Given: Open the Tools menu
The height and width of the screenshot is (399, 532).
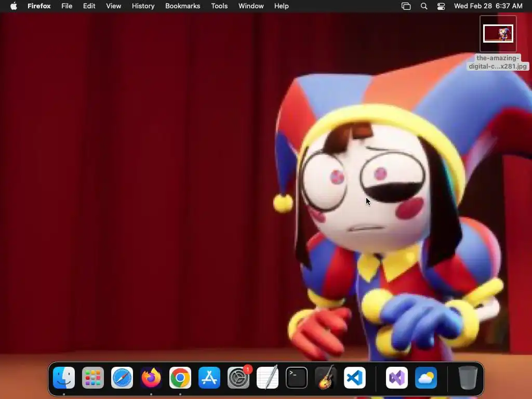Looking at the screenshot, I should (219, 6).
